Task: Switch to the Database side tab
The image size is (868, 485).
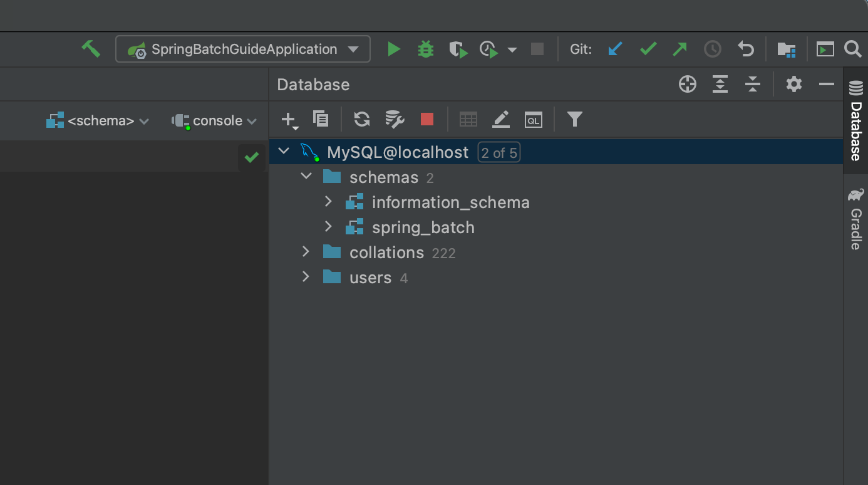Action: coord(855,122)
